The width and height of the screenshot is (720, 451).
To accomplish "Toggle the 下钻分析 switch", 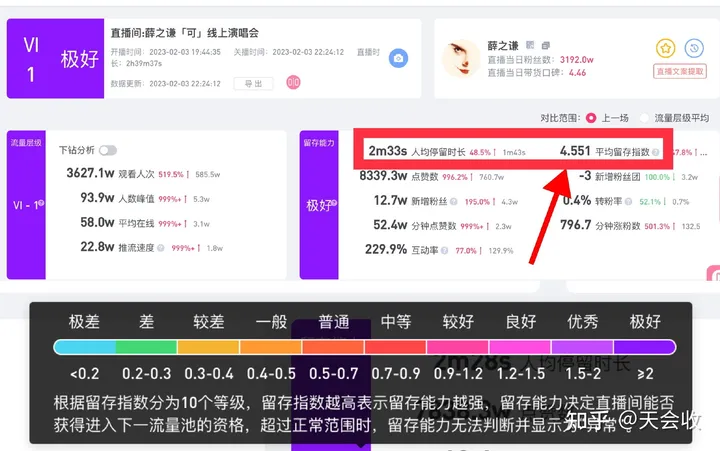I will point(107,150).
